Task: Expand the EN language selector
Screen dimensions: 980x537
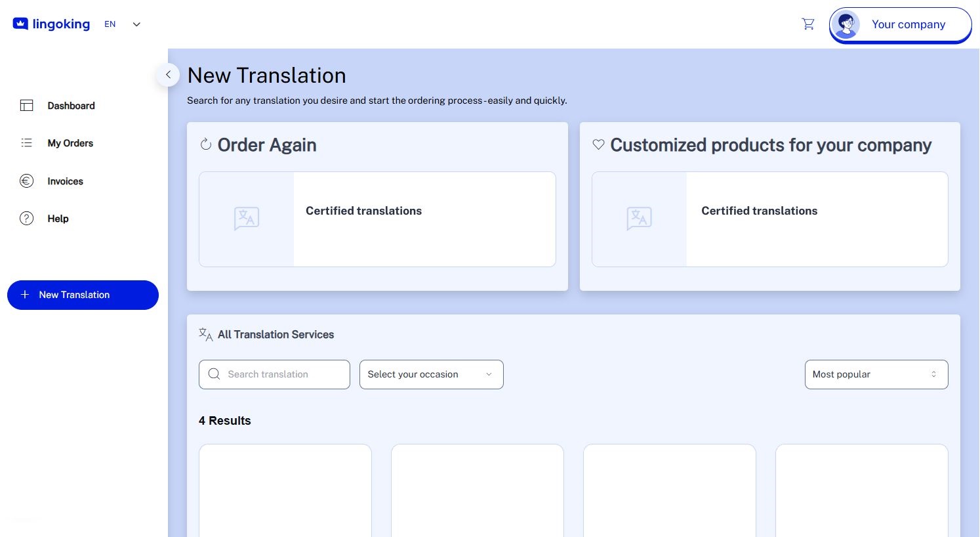Action: (x=123, y=24)
